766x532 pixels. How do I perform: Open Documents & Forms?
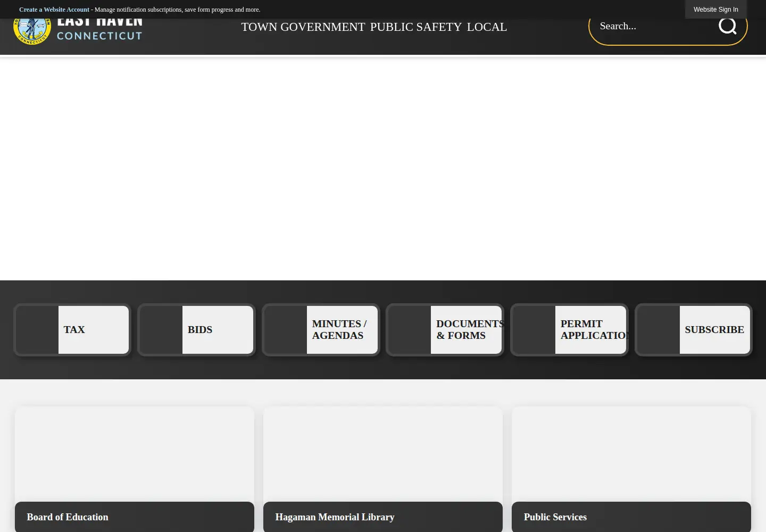pyautogui.click(x=445, y=330)
